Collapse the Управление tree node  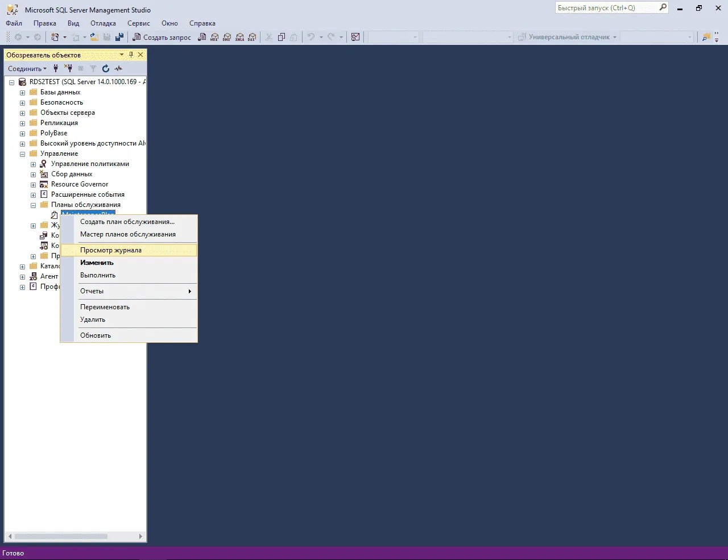(22, 154)
